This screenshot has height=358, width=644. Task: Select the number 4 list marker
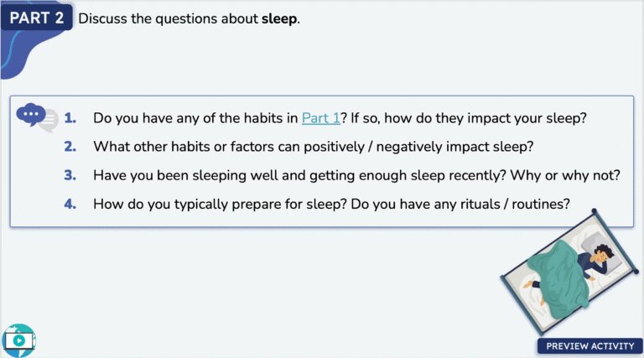(x=70, y=203)
